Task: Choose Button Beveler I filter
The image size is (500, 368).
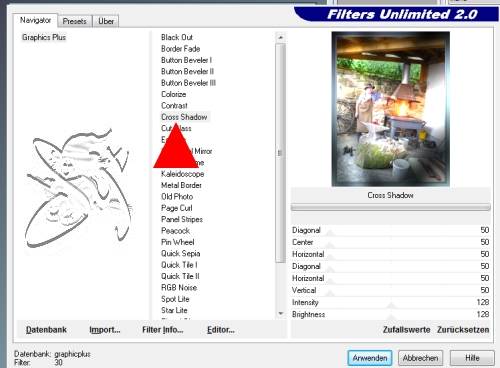Action: [x=186, y=60]
